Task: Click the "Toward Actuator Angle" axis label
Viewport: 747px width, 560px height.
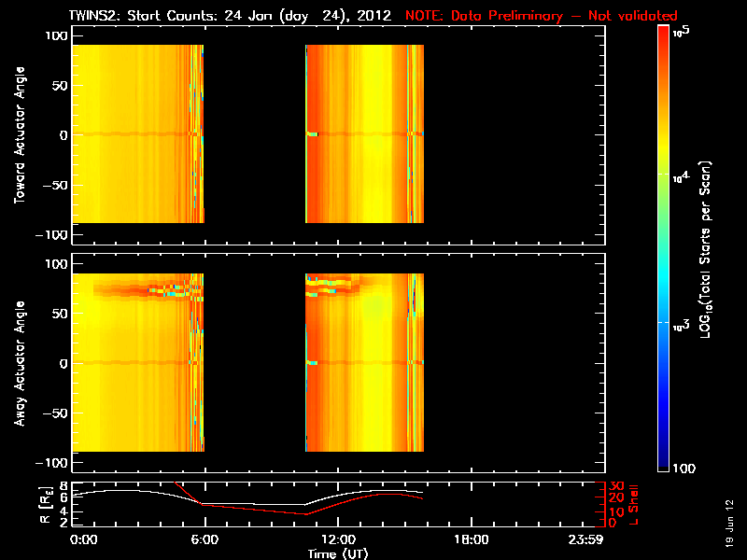Action: (x=20, y=135)
